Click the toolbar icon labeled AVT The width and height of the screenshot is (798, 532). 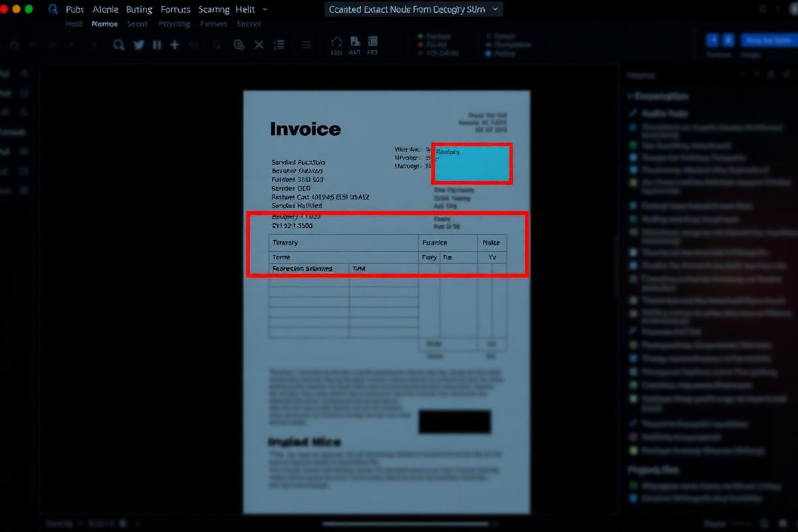[354, 45]
